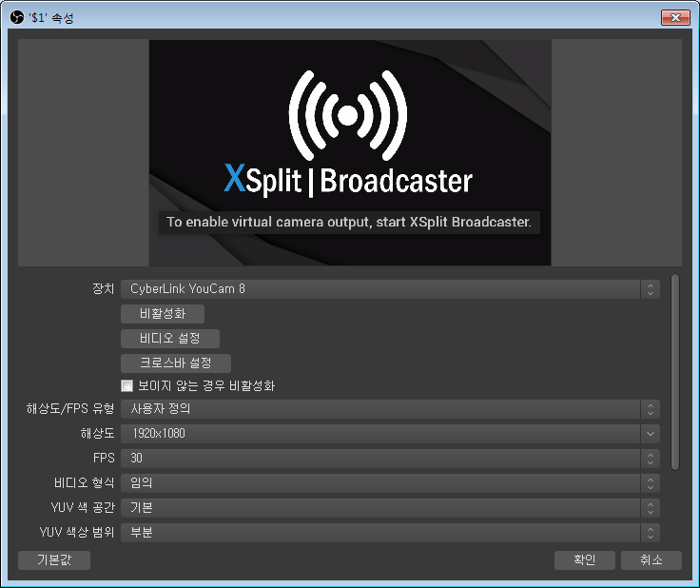Viewport: 700px width, 588px height.
Task: Click the 기본값 defaults button
Action: click(54, 559)
